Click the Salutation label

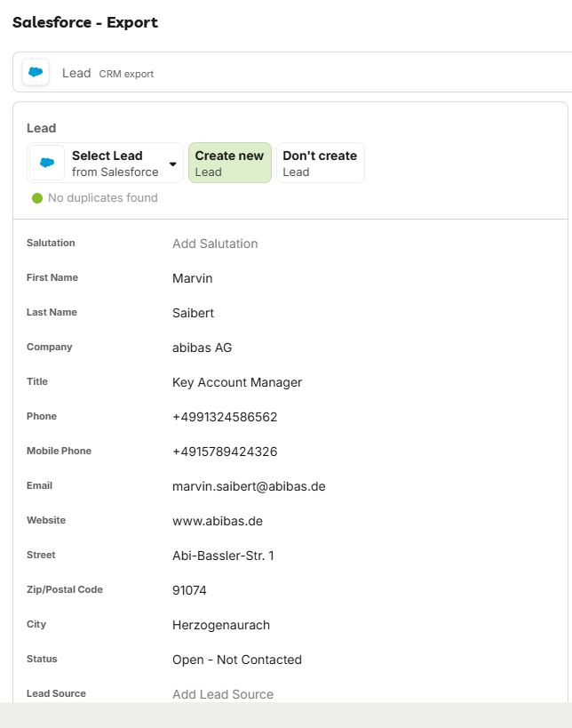pos(51,243)
